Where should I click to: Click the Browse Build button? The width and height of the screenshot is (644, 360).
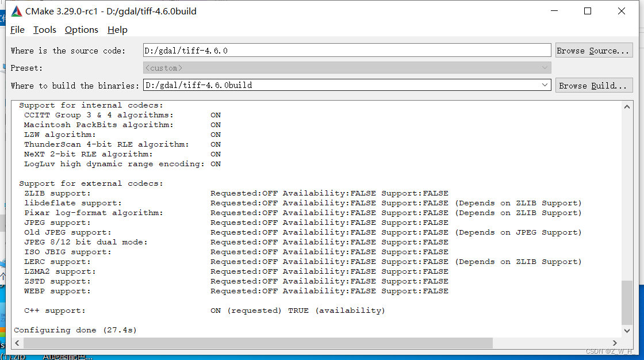pyautogui.click(x=593, y=86)
